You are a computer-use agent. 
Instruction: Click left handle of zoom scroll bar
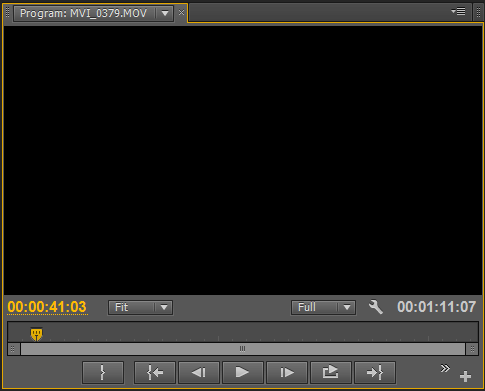pos(13,349)
